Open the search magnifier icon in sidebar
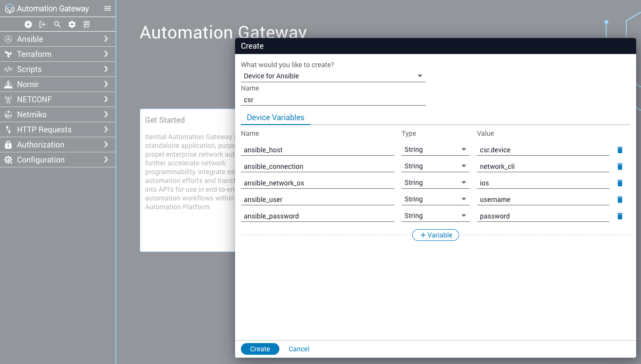The image size is (641, 364). pyautogui.click(x=57, y=24)
